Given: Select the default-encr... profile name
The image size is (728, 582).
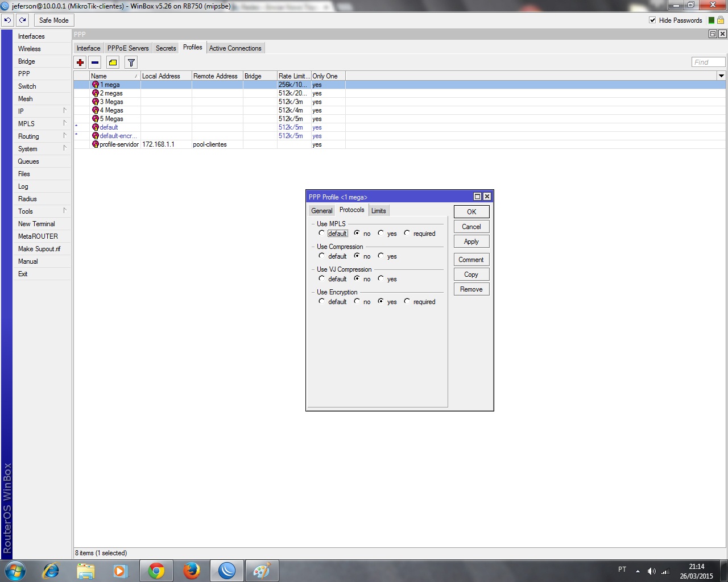Looking at the screenshot, I should click(x=118, y=136).
